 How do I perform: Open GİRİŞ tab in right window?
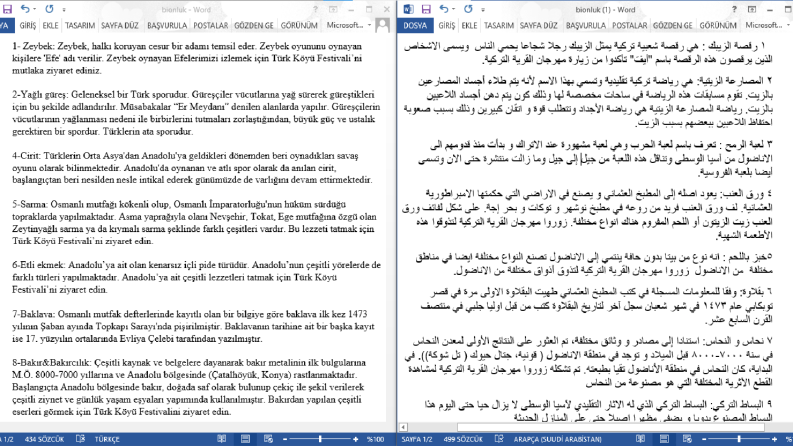447,25
